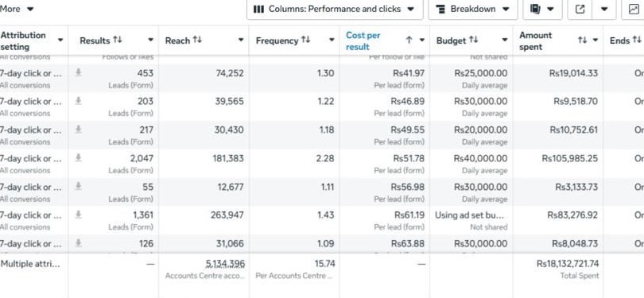The image size is (644, 298).
Task: Click cost value Rs63.88
Action: coord(408,243)
